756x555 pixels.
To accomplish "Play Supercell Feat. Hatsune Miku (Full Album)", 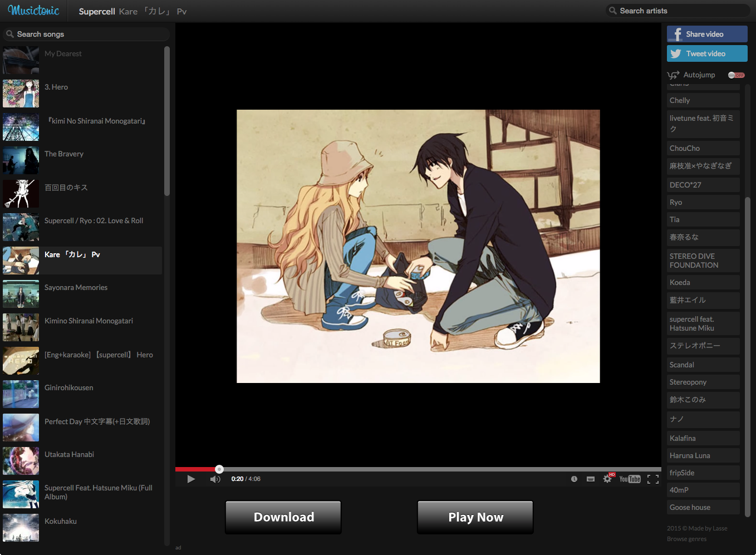I will [82, 494].
